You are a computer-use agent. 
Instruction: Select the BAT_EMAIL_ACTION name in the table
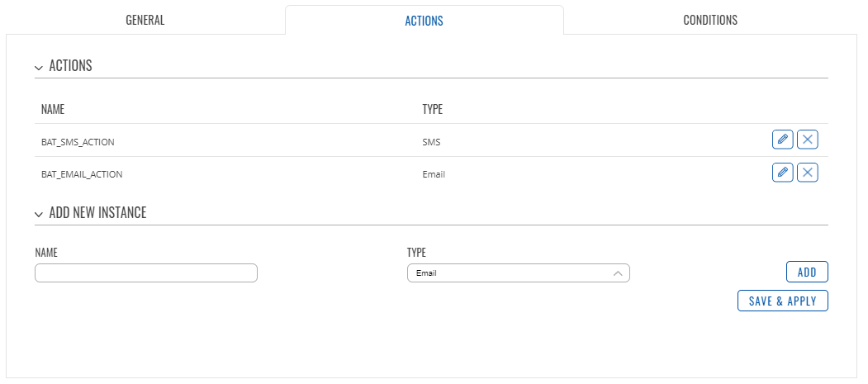[82, 174]
